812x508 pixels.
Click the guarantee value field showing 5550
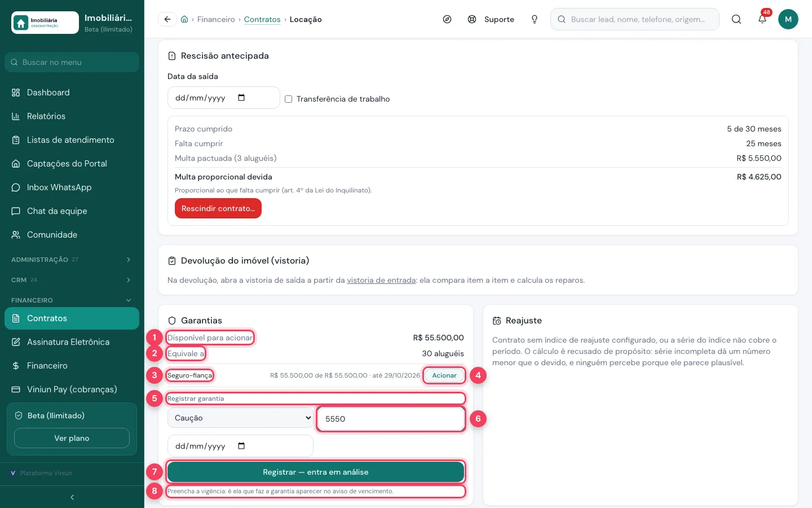point(391,419)
